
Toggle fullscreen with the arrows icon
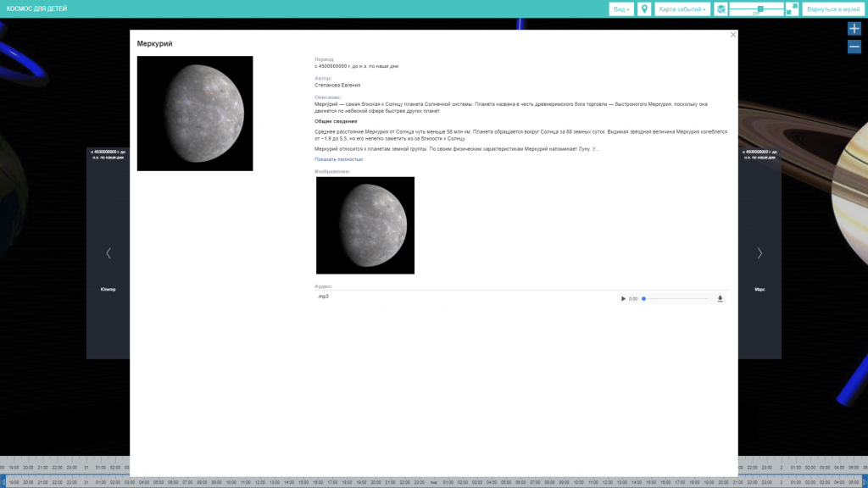click(792, 9)
